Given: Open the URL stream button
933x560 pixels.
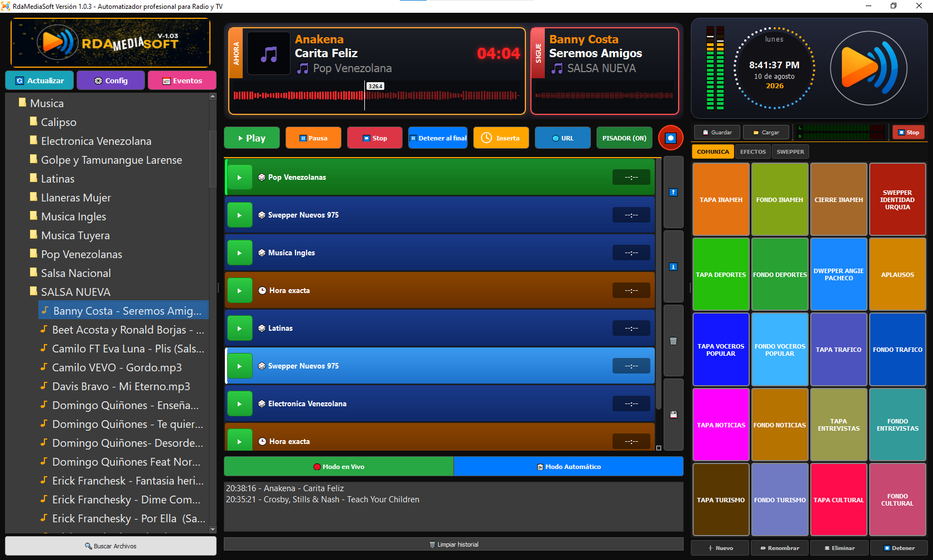Looking at the screenshot, I should tap(563, 138).
